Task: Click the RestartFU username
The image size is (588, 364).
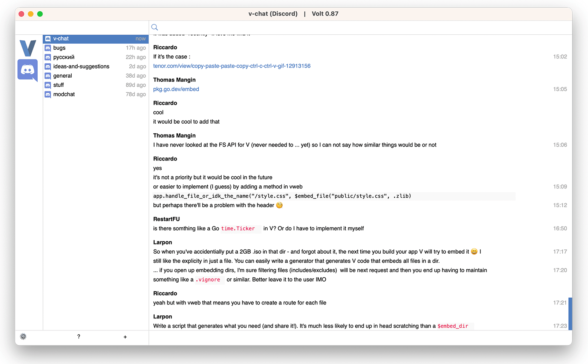Action: (x=166, y=219)
